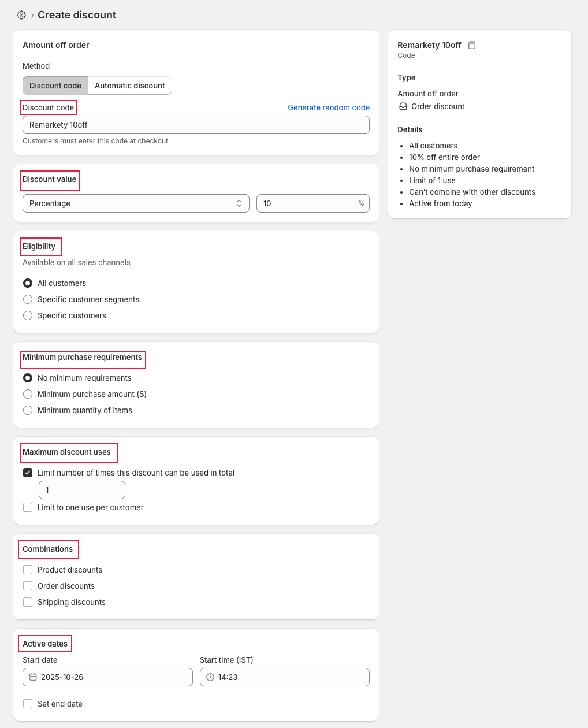
Task: Click the total usage limit number field
Action: click(82, 490)
